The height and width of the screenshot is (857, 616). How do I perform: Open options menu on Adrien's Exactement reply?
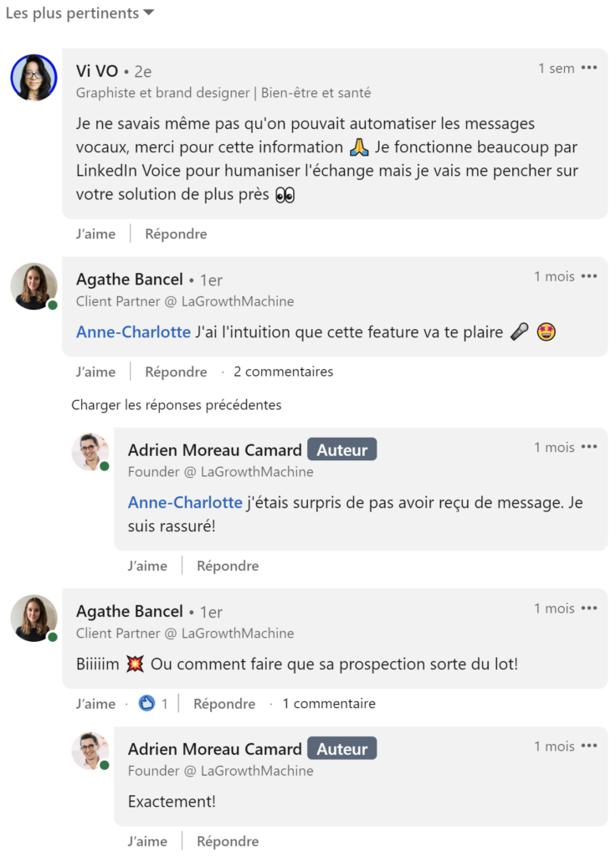tap(589, 746)
